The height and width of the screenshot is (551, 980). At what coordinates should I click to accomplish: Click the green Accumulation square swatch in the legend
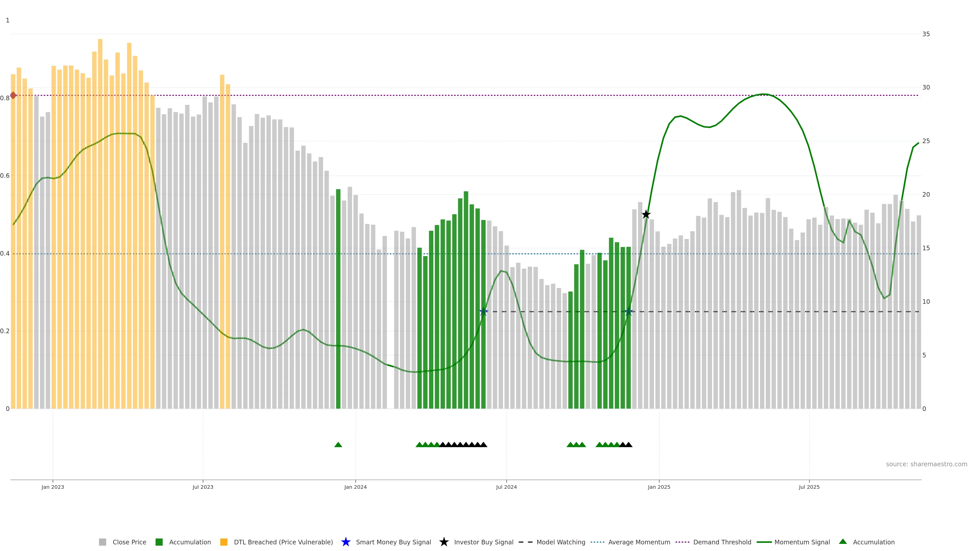tap(159, 542)
